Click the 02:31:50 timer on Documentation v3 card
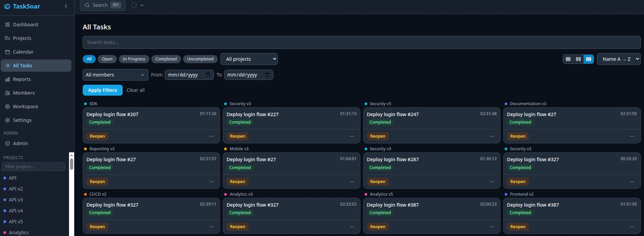The width and height of the screenshot is (644, 236). click(629, 114)
